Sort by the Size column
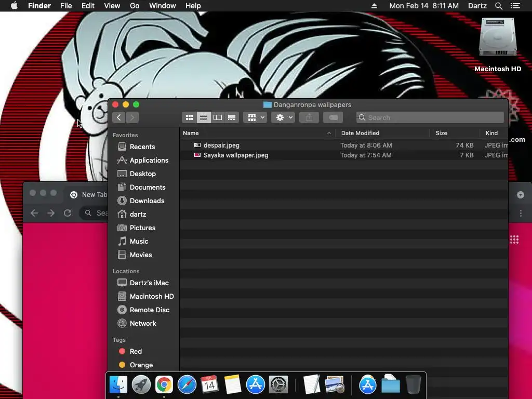The image size is (532, 399). [455, 133]
